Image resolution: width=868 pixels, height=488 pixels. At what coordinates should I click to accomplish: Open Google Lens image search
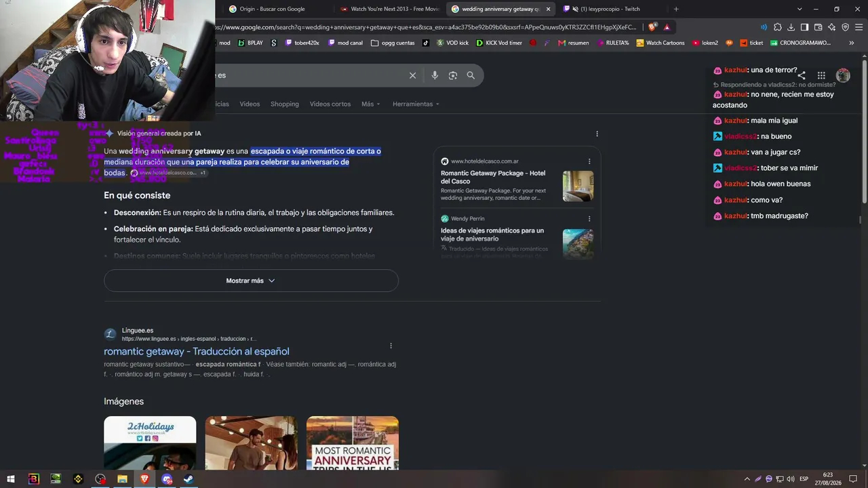[453, 75]
